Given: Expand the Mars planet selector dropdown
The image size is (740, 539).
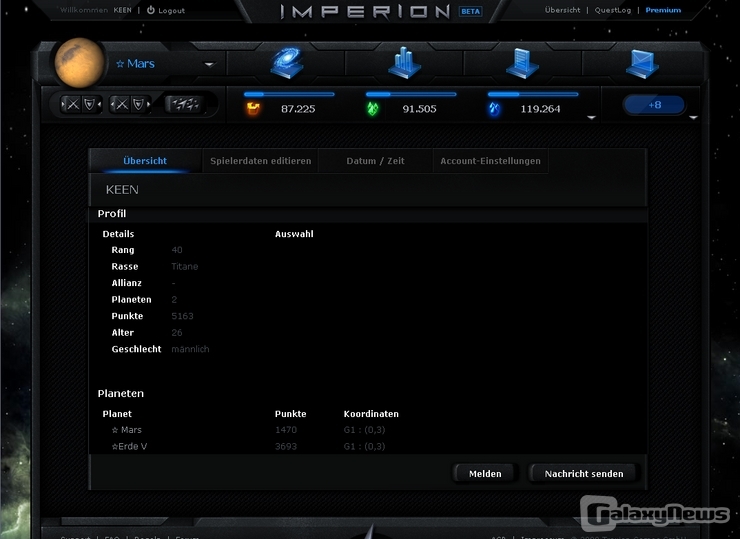Looking at the screenshot, I should pos(209,65).
